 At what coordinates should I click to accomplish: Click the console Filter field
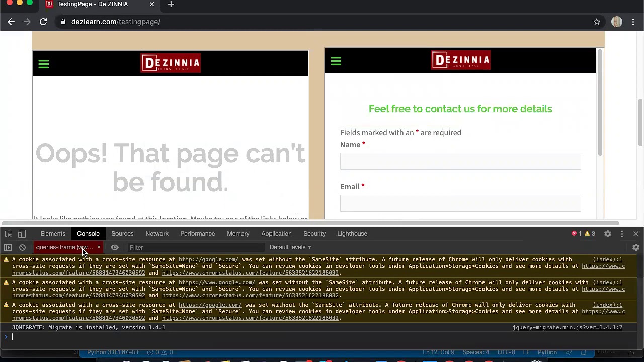(x=195, y=247)
